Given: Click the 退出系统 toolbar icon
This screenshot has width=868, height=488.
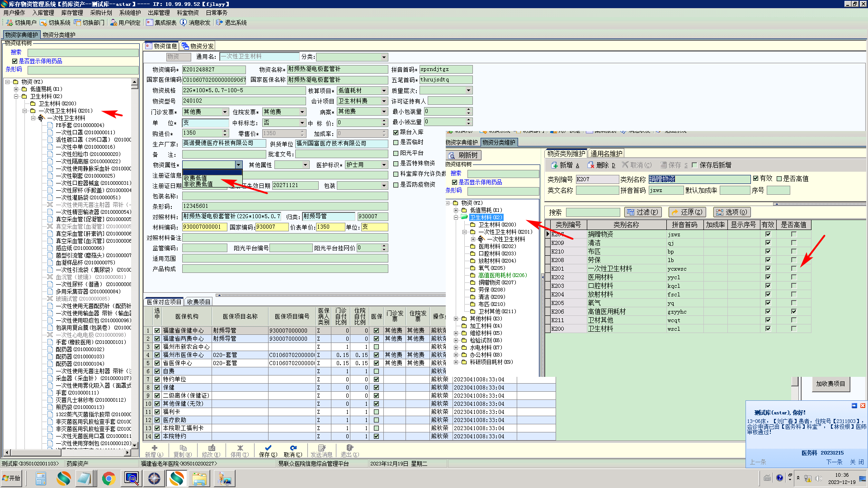Looking at the screenshot, I should (220, 23).
